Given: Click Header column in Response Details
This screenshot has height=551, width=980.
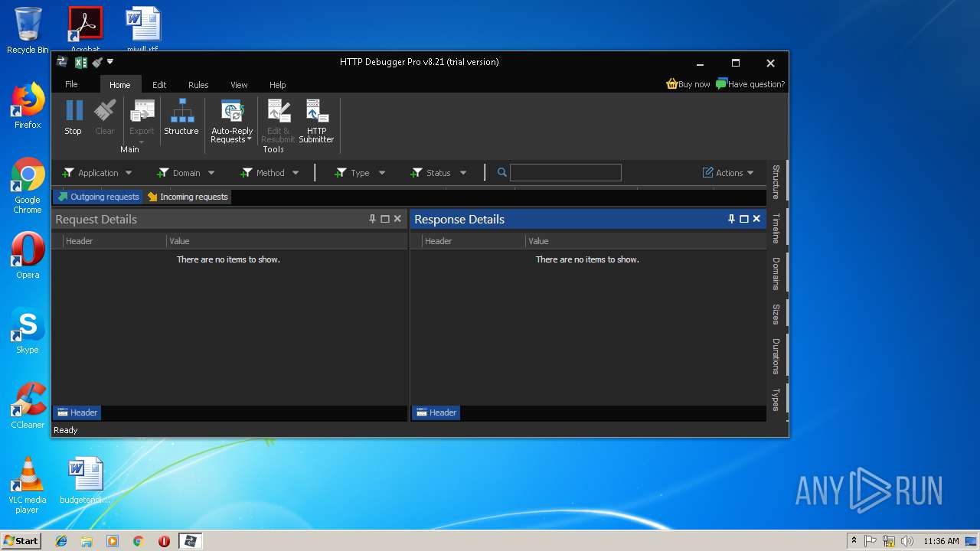Looking at the screenshot, I should click(x=473, y=241).
